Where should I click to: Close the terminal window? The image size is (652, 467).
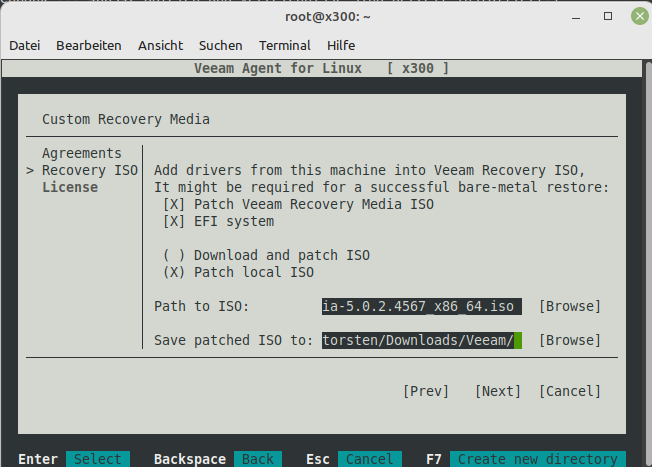coord(640,16)
